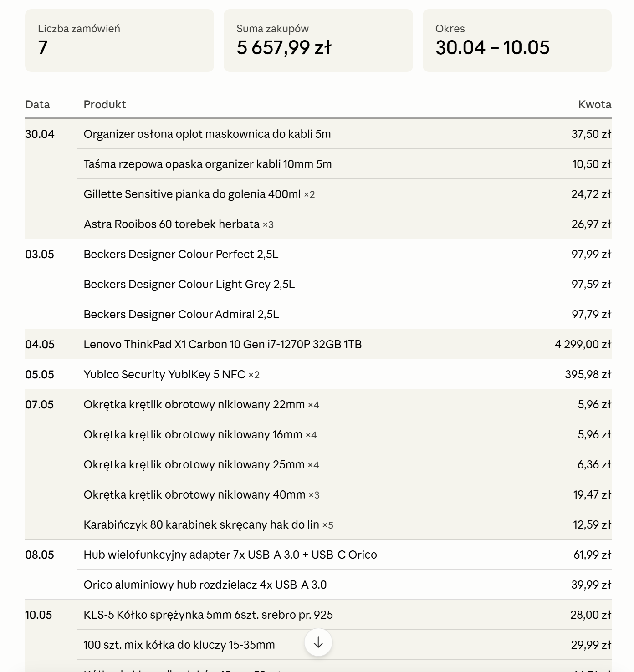The height and width of the screenshot is (672, 634).
Task: Click the 4 299,00 zł amount
Action: point(583,344)
